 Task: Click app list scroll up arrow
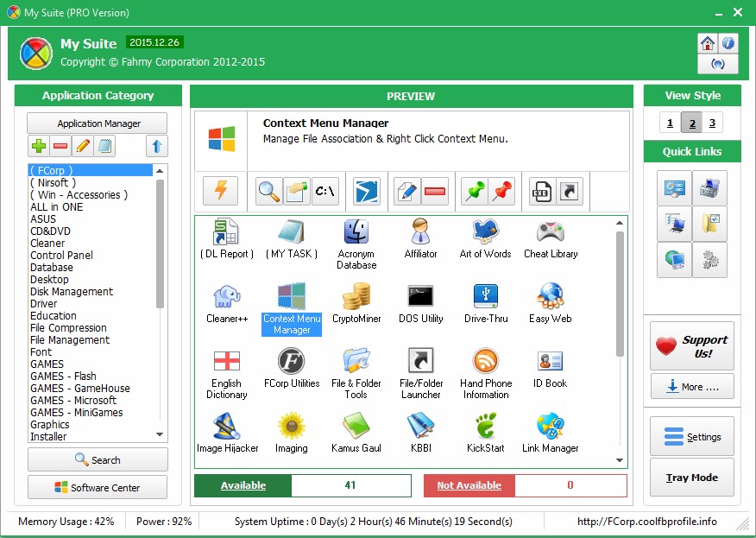tap(620, 223)
